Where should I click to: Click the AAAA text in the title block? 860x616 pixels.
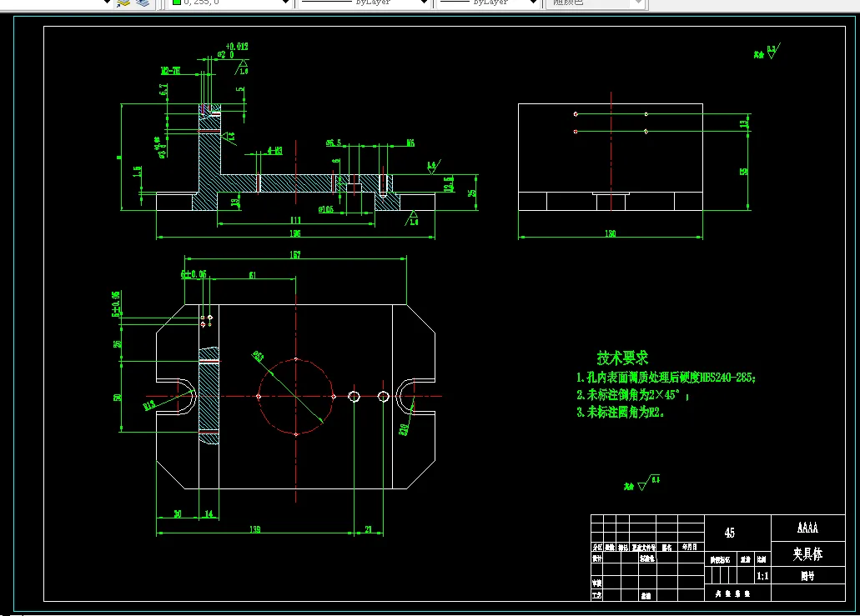pyautogui.click(x=807, y=528)
